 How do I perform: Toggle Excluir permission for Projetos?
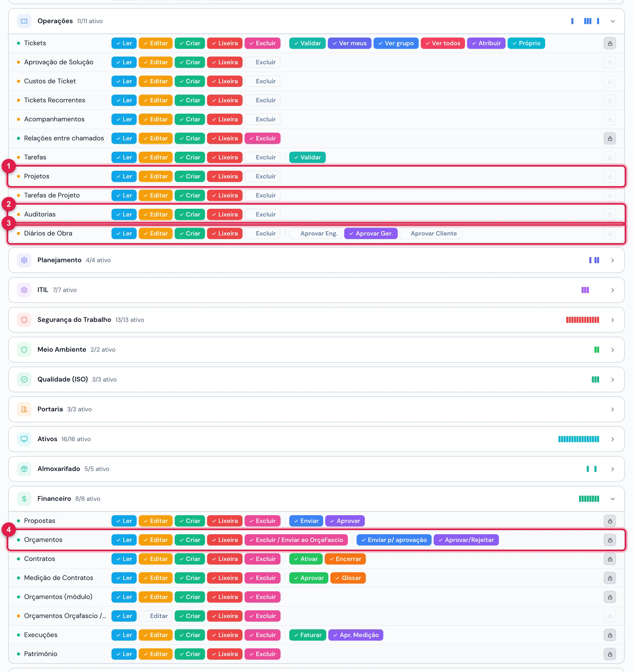tap(263, 176)
